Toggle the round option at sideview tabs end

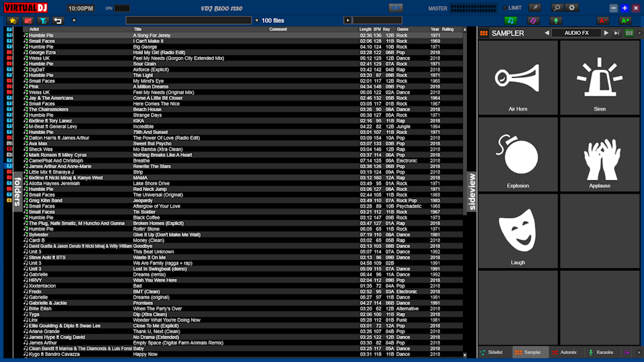tap(639, 353)
